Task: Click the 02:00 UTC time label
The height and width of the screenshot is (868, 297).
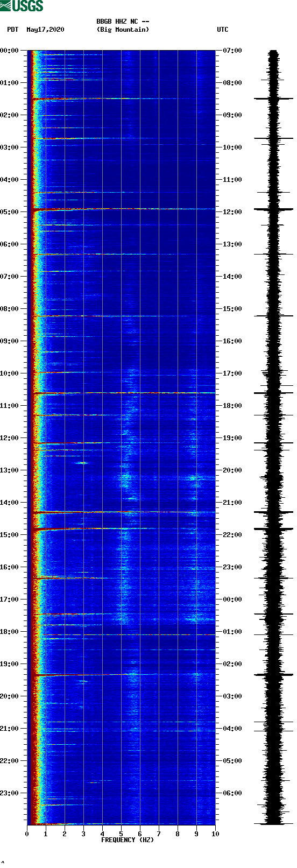Action: 232,664
